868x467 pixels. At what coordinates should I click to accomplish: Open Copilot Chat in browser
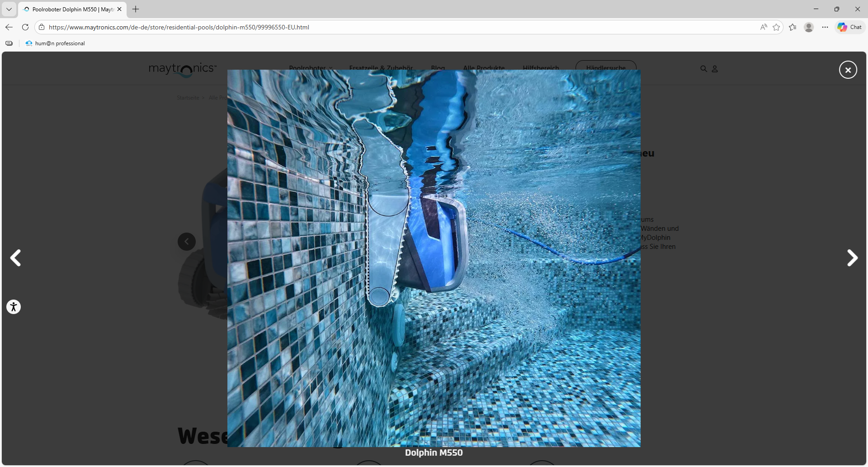tap(850, 27)
